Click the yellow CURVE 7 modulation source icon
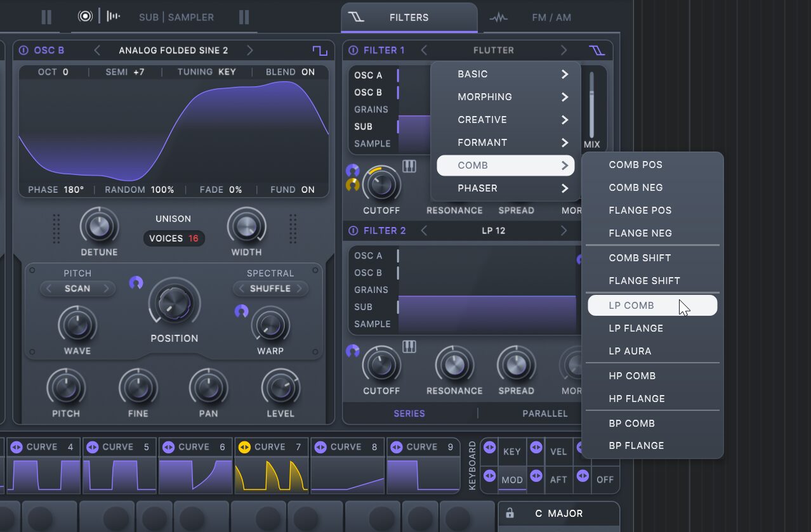 pos(244,447)
